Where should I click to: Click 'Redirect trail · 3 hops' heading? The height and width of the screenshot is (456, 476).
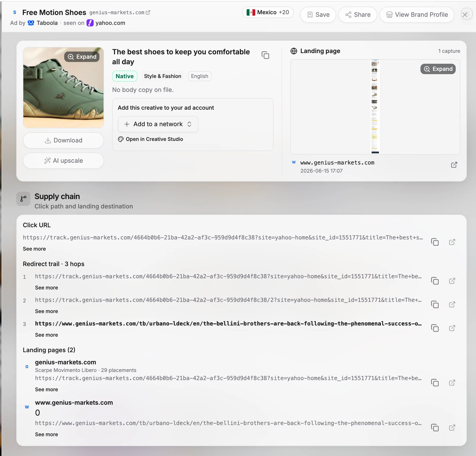(54, 264)
